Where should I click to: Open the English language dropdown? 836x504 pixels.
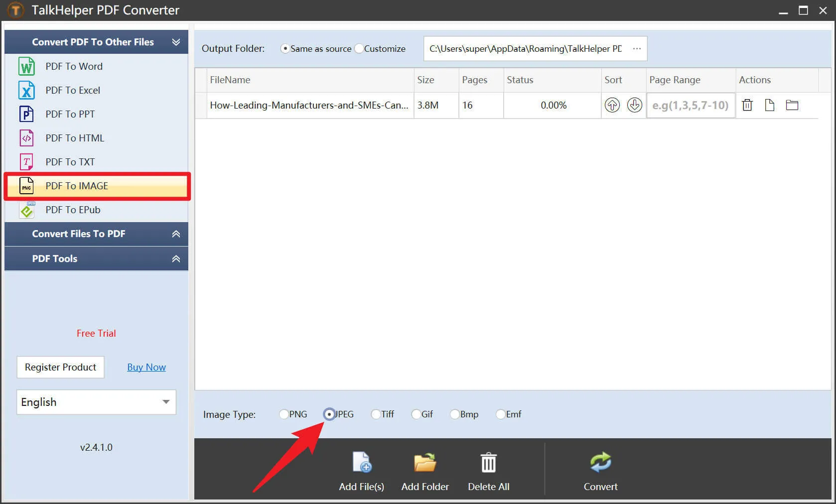166,402
